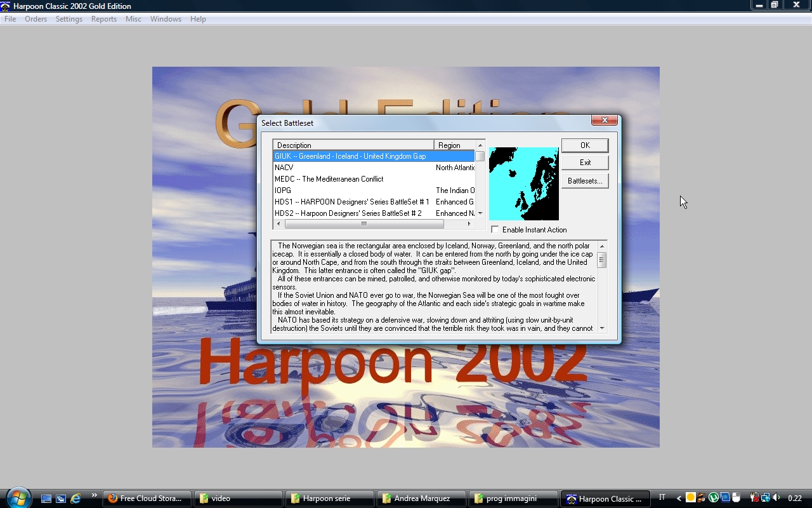Minimize the Harpoon main window

(759, 5)
